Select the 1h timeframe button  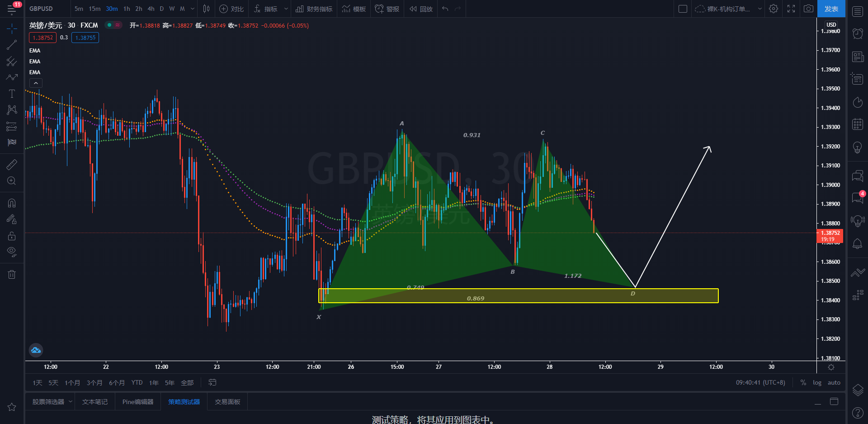[127, 9]
